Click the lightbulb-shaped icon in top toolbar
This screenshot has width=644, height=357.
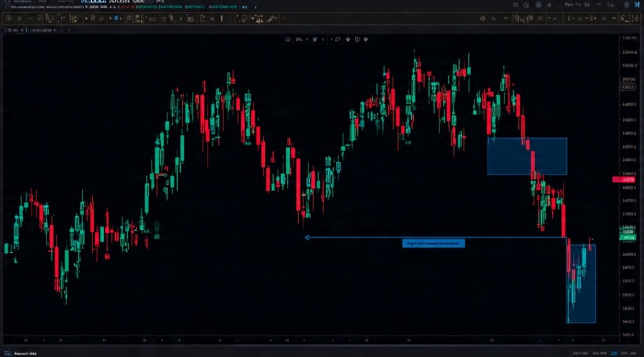(243, 18)
